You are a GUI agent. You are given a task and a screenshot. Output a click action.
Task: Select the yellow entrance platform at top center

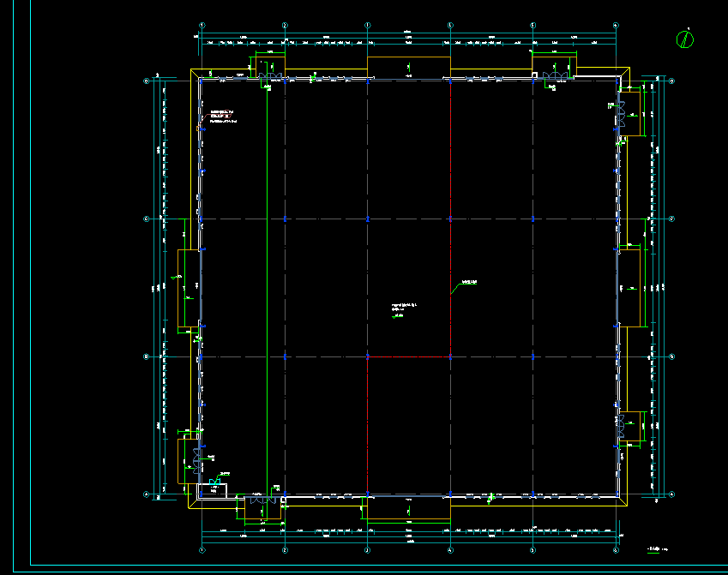pos(408,66)
